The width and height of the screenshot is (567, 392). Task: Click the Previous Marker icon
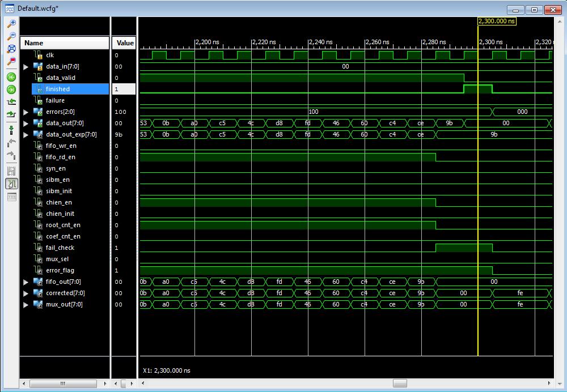pos(11,143)
